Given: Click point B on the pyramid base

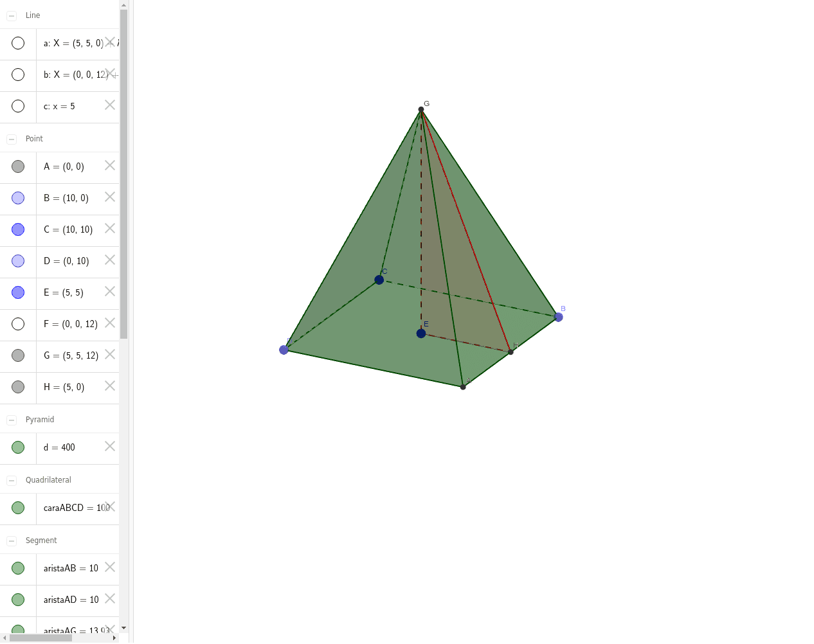Looking at the screenshot, I should [558, 317].
